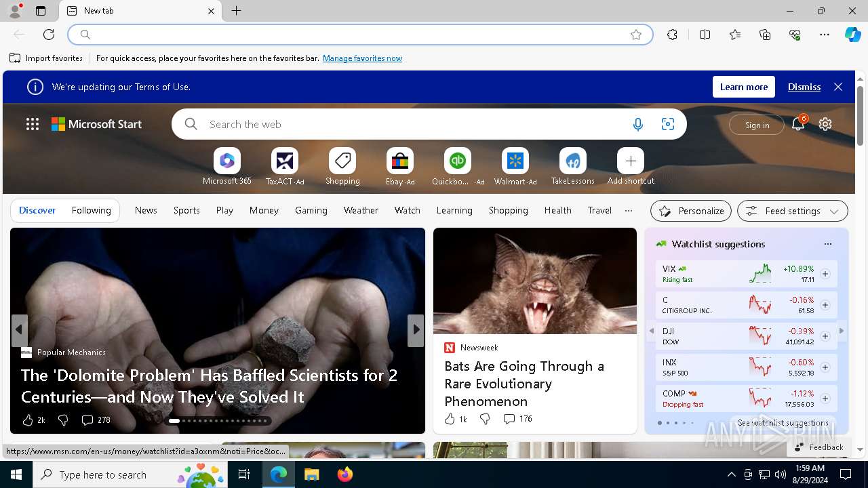Image resolution: width=868 pixels, height=488 pixels.
Task: Add Citigroup to watchlist
Action: point(825,305)
